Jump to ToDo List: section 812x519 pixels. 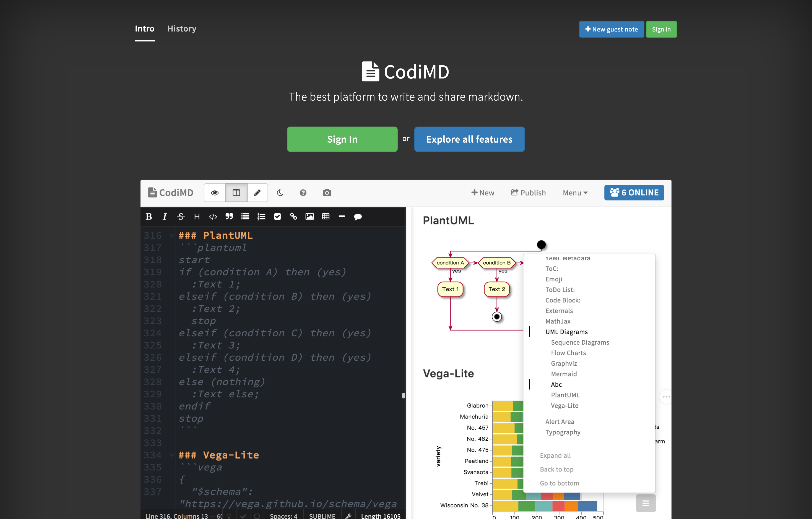pyautogui.click(x=560, y=290)
